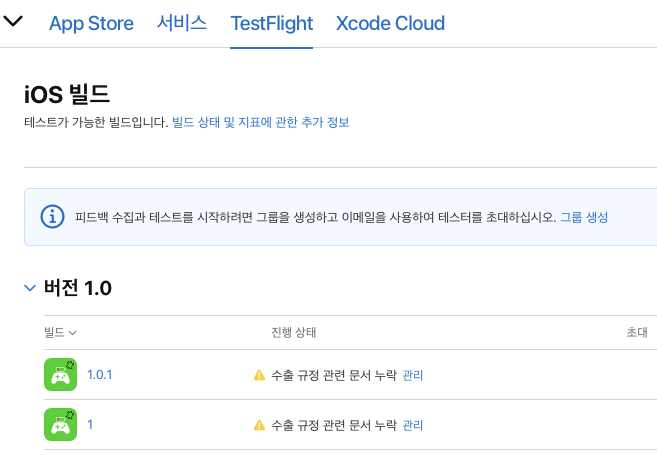
Task: Collapse the 버전 1.0 section
Action: click(x=30, y=288)
